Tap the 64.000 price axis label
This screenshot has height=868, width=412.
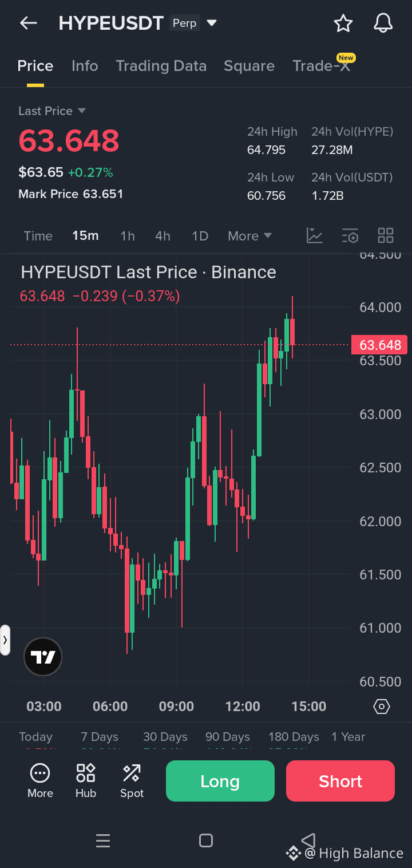click(x=380, y=307)
